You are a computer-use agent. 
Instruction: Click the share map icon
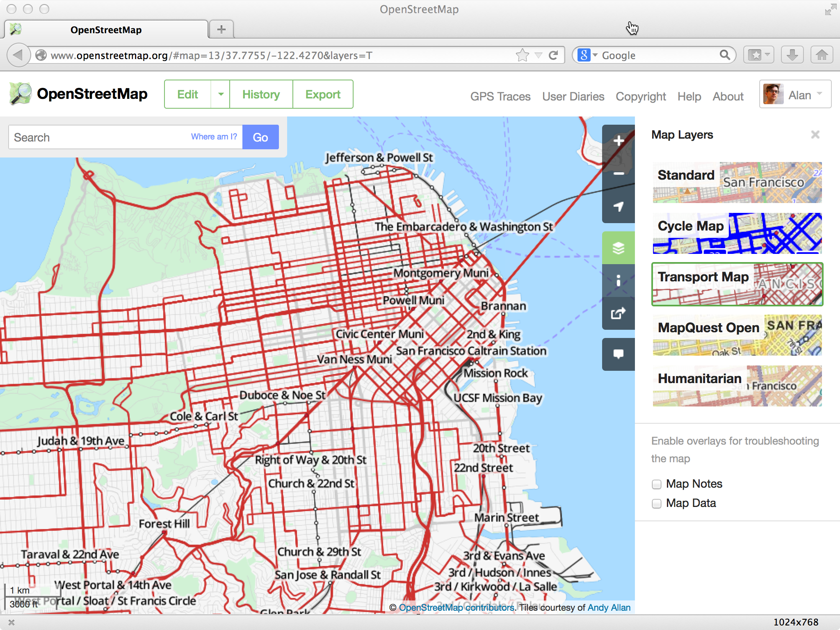619,313
